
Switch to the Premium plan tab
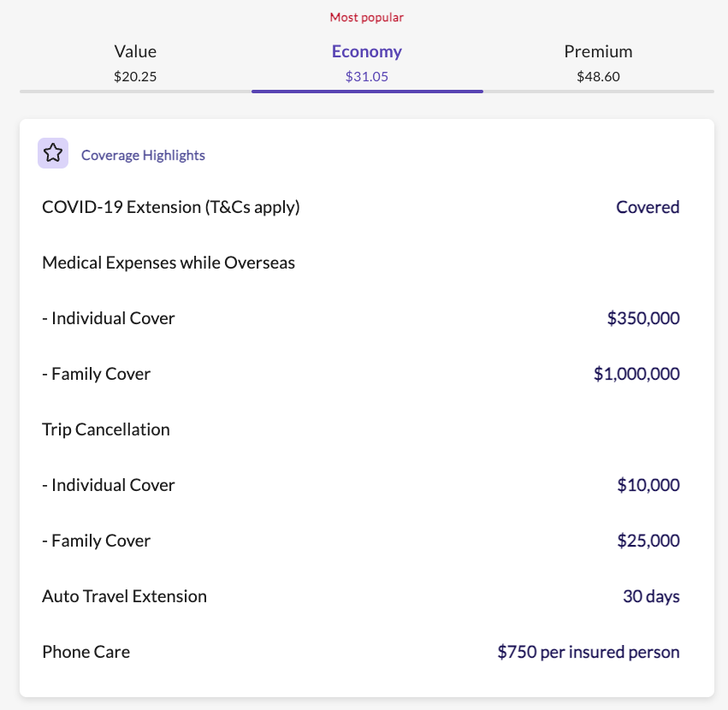pyautogui.click(x=598, y=63)
